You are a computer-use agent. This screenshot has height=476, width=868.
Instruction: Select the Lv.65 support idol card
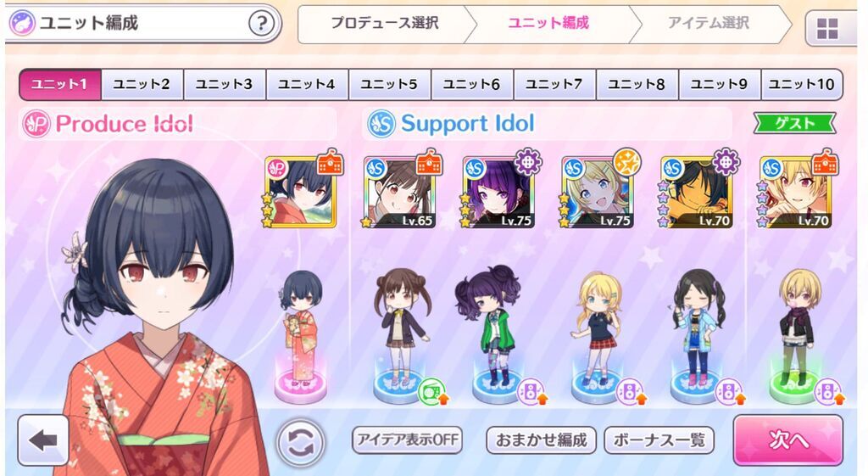point(400,192)
